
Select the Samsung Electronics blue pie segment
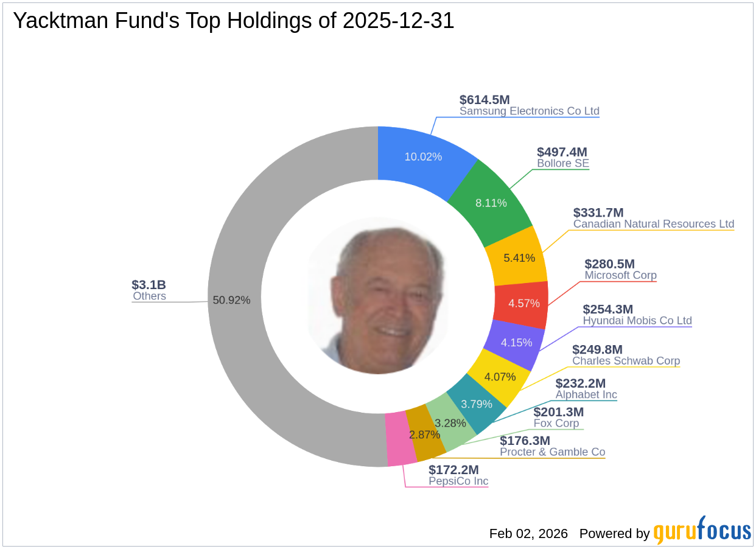[x=424, y=157]
